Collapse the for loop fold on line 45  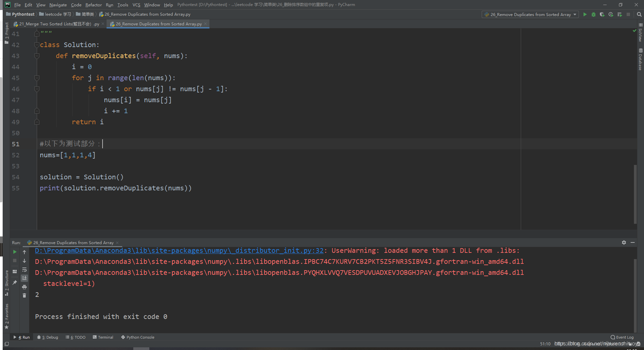tap(37, 78)
